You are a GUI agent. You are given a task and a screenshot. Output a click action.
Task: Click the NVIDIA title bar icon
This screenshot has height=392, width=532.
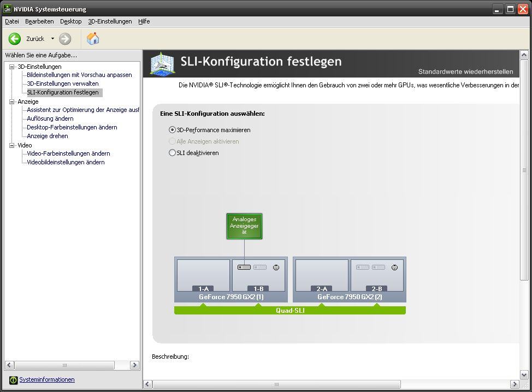pyautogui.click(x=7, y=9)
